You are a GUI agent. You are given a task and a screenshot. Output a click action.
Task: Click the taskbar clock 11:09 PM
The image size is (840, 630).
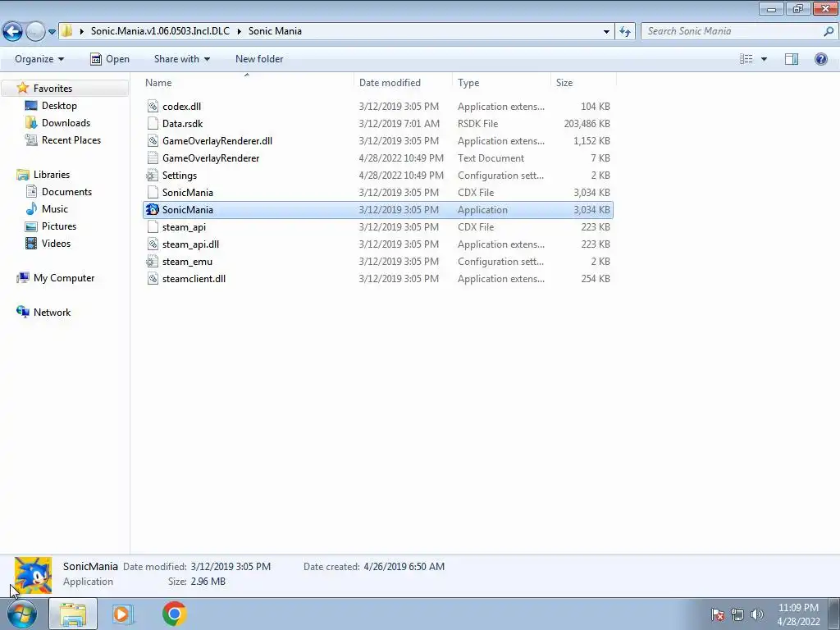[798, 608]
